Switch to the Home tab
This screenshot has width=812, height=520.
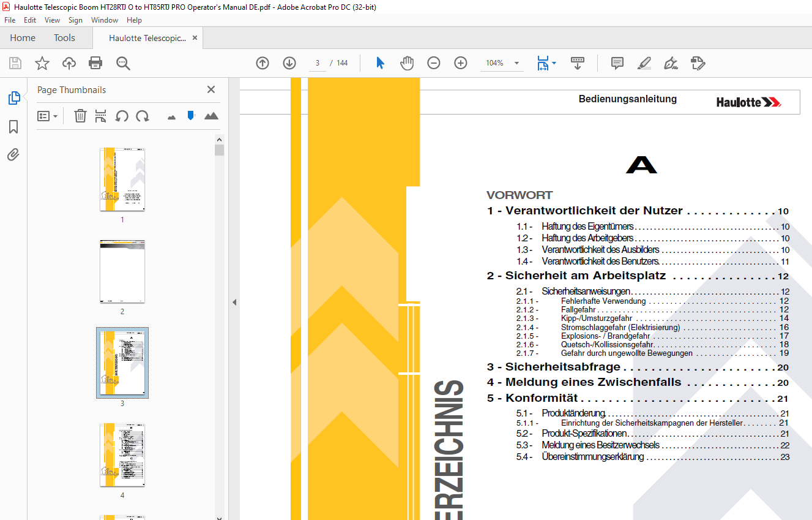point(23,38)
